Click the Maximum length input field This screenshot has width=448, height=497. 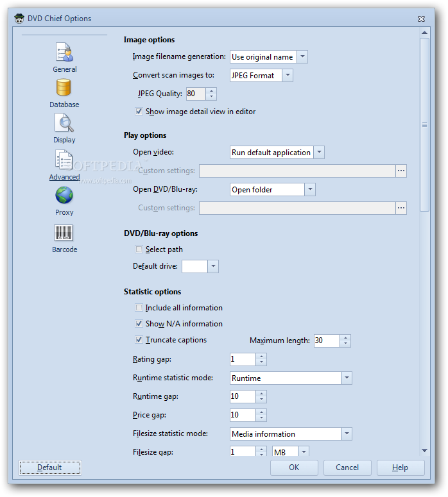[327, 341]
